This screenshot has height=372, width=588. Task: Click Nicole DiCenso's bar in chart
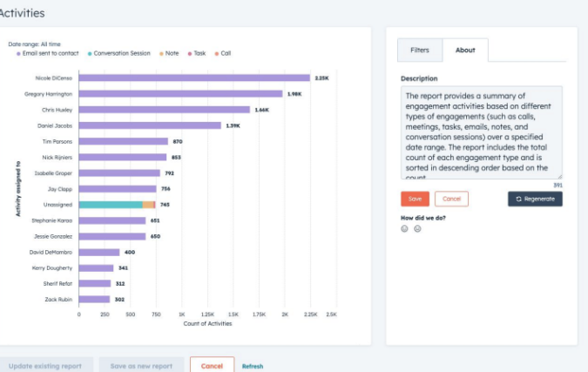coord(194,78)
